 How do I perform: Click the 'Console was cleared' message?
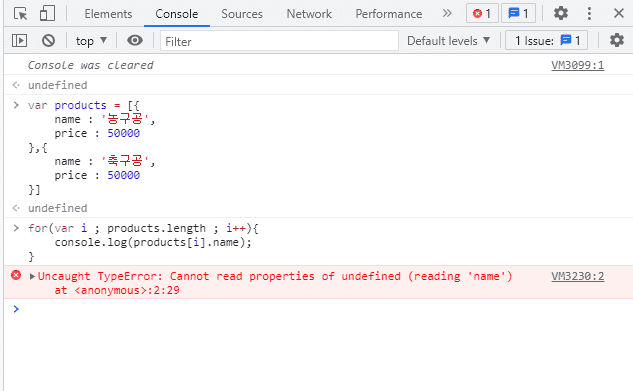(x=90, y=65)
